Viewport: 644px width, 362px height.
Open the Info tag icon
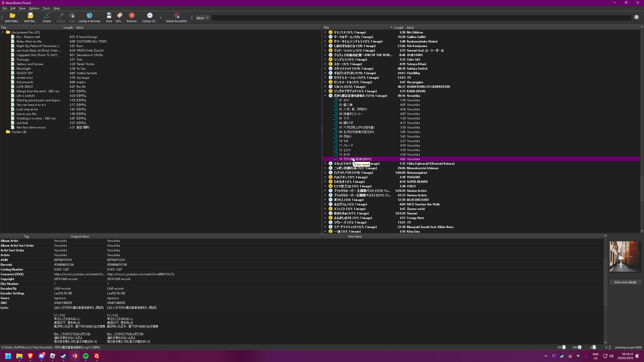119,16
